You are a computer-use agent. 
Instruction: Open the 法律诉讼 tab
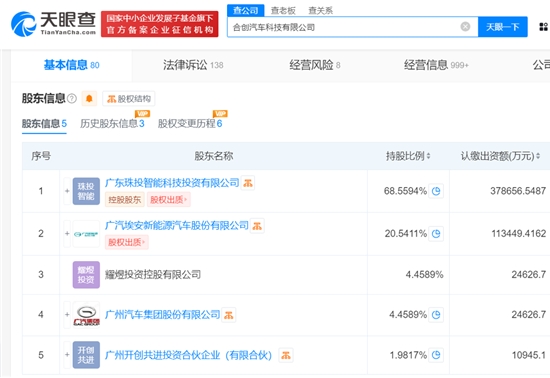pyautogui.click(x=193, y=65)
